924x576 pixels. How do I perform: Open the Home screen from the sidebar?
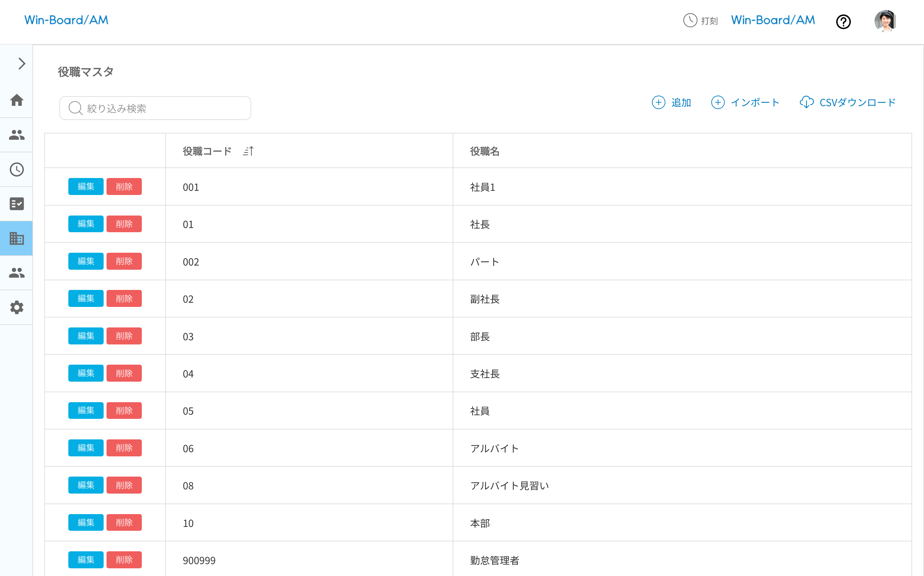click(x=16, y=100)
